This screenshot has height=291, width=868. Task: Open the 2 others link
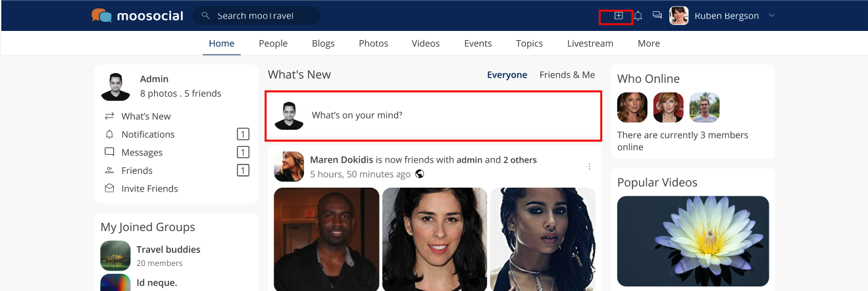[x=520, y=160]
